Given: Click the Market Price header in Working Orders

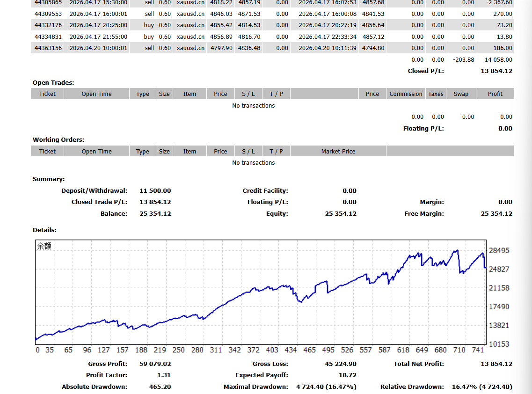Looking at the screenshot, I should (338, 151).
